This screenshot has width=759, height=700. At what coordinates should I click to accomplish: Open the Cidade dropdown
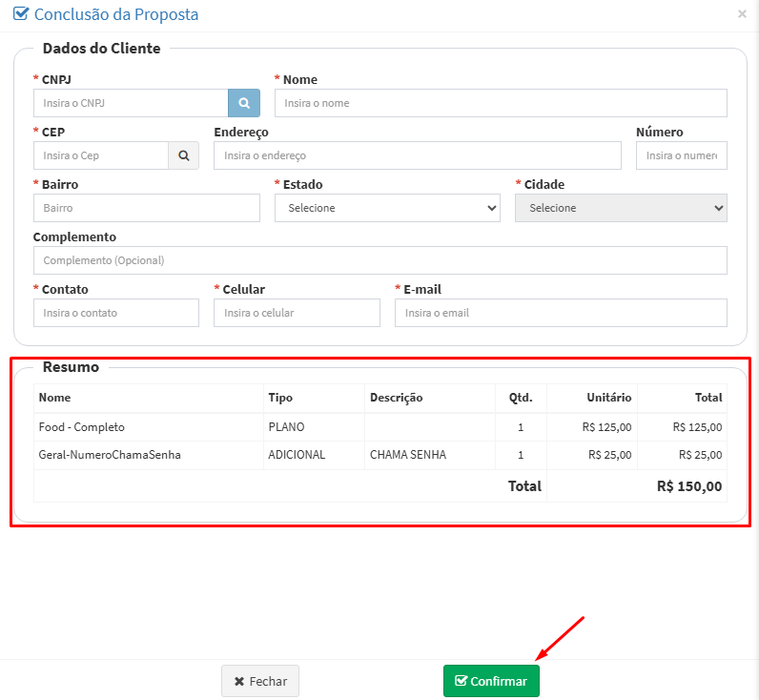click(x=621, y=208)
